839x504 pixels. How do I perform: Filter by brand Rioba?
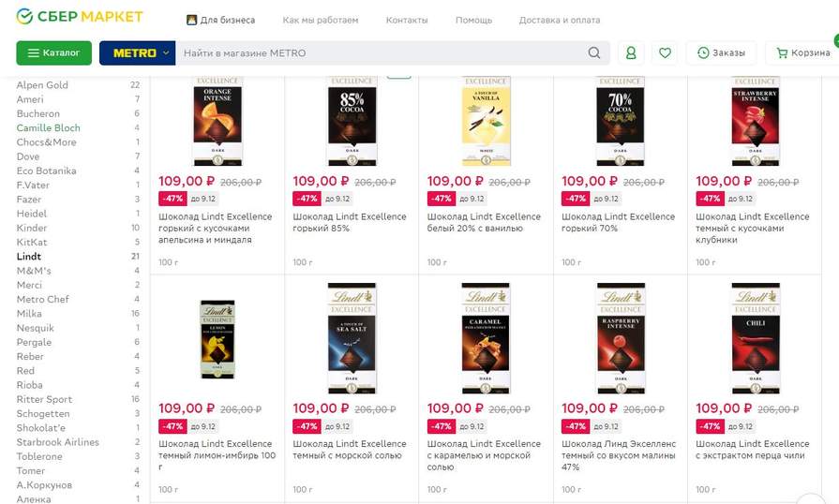coord(29,385)
